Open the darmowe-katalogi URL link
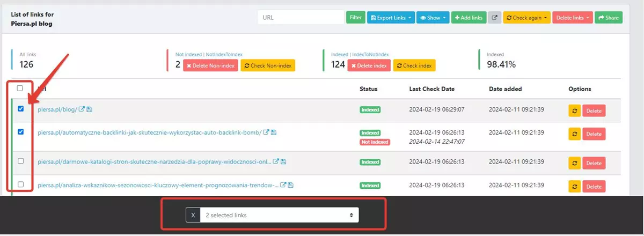644x236 pixels. (155, 161)
